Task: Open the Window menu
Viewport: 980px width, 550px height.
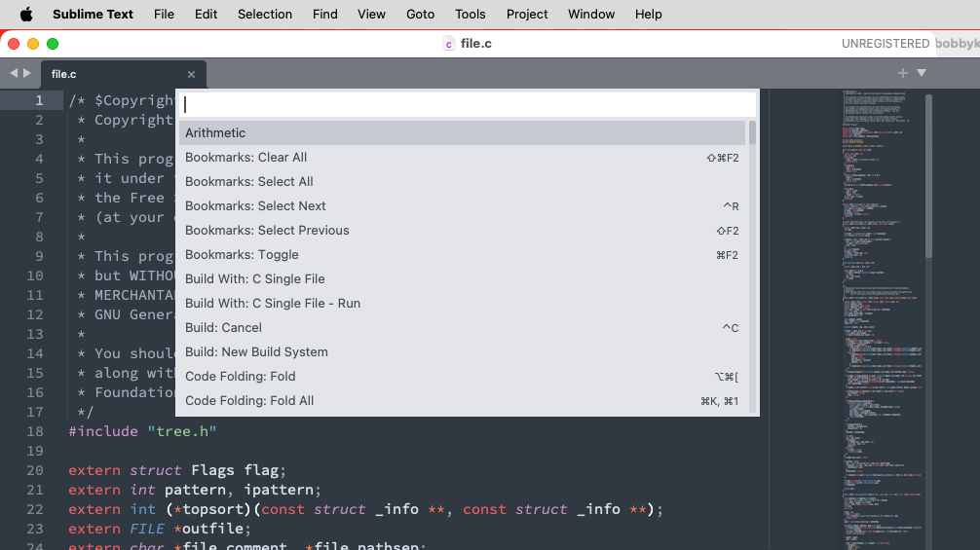Action: click(591, 14)
